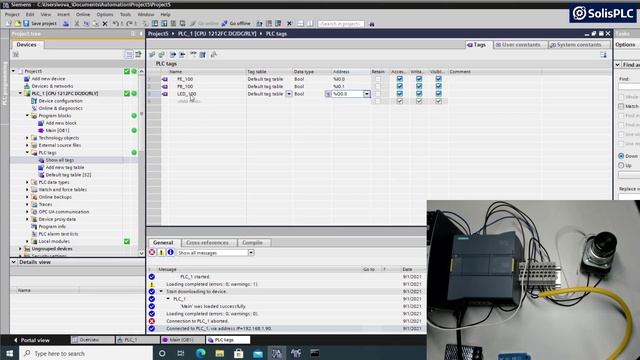The height and width of the screenshot is (360, 640).
Task: Toggle Writable checkbox in LED_100 row
Action: [419, 93]
